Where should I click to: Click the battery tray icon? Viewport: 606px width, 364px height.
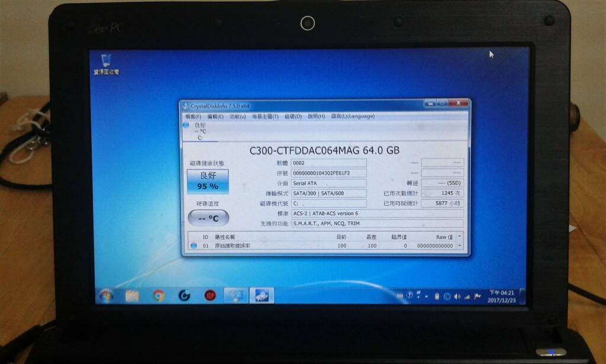[x=437, y=297]
